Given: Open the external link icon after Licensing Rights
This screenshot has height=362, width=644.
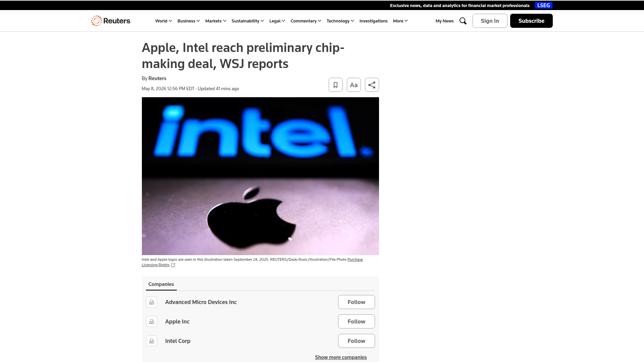Looking at the screenshot, I should click(x=173, y=265).
